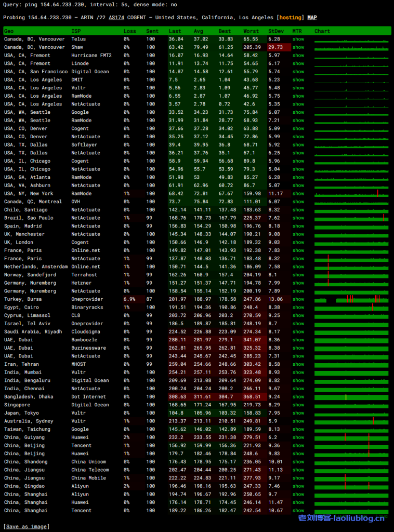
Task: Open MTR show link for Los Angeles DMIT
Action: [x=298, y=80]
